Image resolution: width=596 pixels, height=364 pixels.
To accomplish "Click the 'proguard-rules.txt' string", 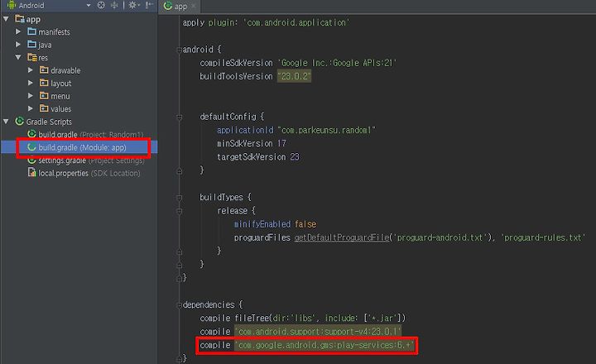I will pos(543,238).
